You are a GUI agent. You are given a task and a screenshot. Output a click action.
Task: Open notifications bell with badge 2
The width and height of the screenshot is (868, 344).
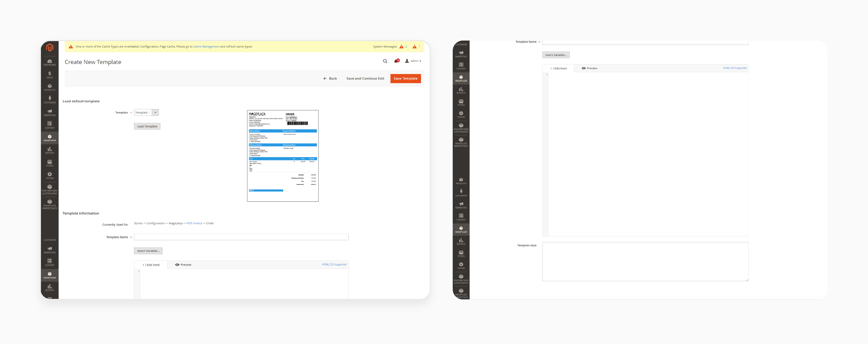click(396, 61)
